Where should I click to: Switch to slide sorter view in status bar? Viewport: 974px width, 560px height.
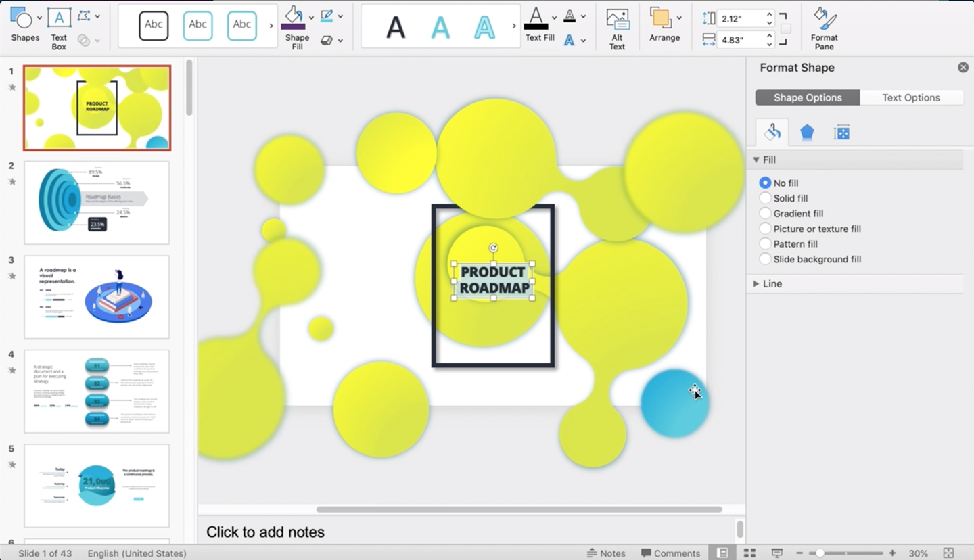coord(749,553)
